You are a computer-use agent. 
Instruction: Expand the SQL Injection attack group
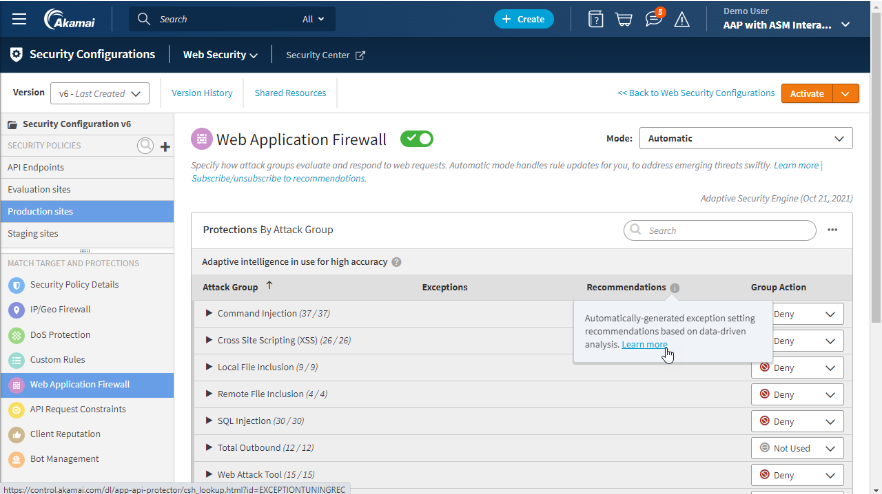click(x=209, y=421)
